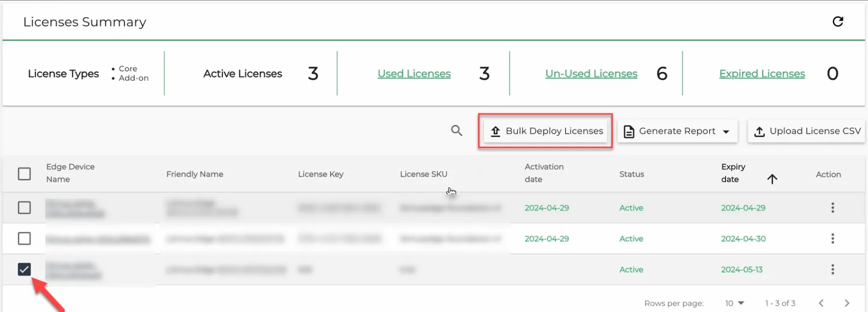Click the Active Licenses count label
This screenshot has height=312, width=868.
pos(242,74)
